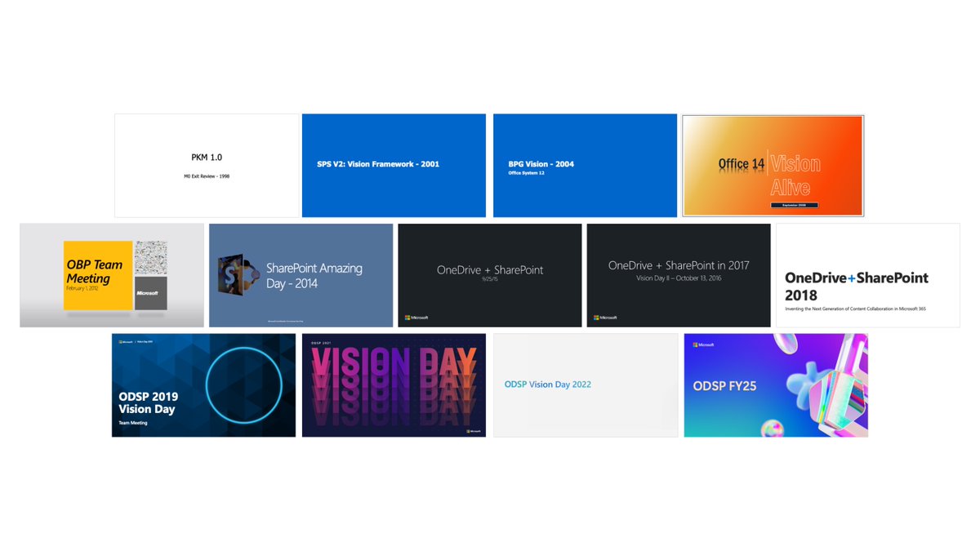
Task: Click Microsoft logo on ODSP 2019 slide
Action: tap(125, 341)
